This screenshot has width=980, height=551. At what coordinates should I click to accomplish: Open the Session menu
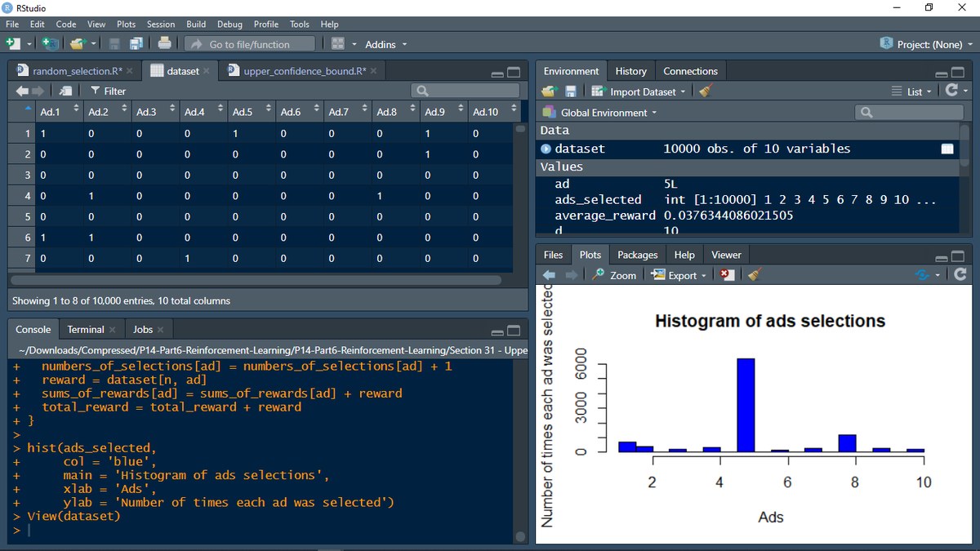pyautogui.click(x=161, y=24)
